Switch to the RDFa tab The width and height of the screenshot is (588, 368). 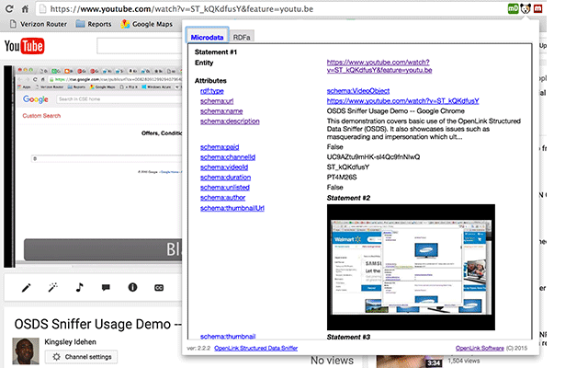click(x=242, y=37)
